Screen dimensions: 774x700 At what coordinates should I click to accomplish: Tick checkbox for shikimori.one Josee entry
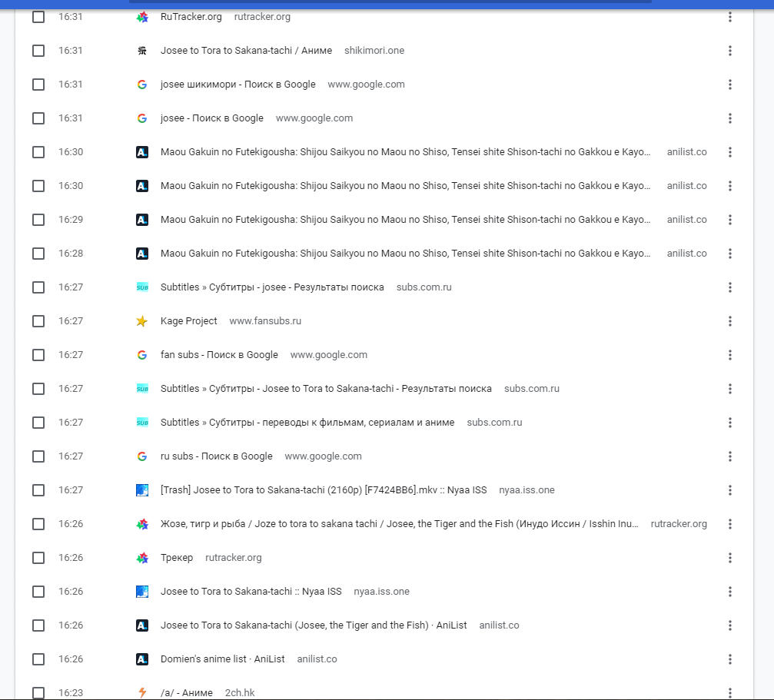coord(38,51)
